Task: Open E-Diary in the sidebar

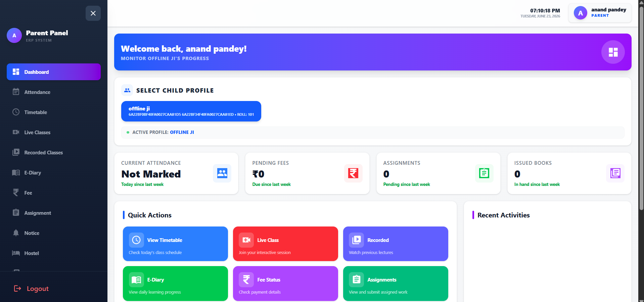Action: point(54,172)
